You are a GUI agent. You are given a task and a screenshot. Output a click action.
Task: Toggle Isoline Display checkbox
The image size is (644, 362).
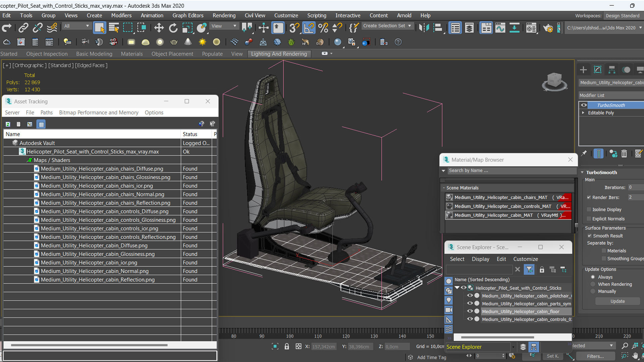[589, 209]
